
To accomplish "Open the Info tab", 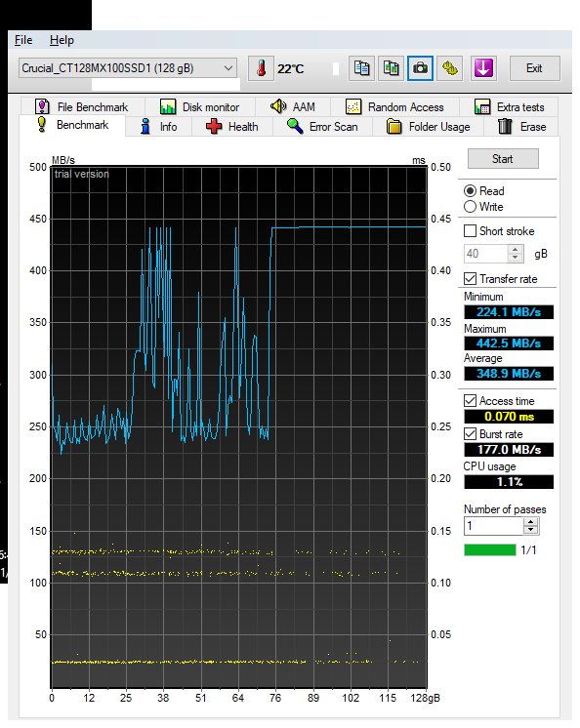I will (158, 126).
